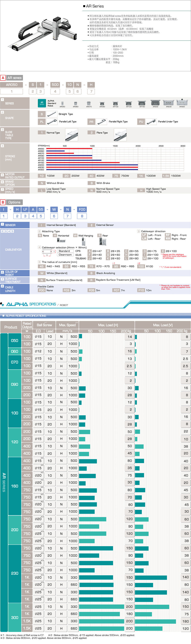Choose the 1.5K motor output code
The width and height of the screenshot is (191, 644).
tap(166, 176)
